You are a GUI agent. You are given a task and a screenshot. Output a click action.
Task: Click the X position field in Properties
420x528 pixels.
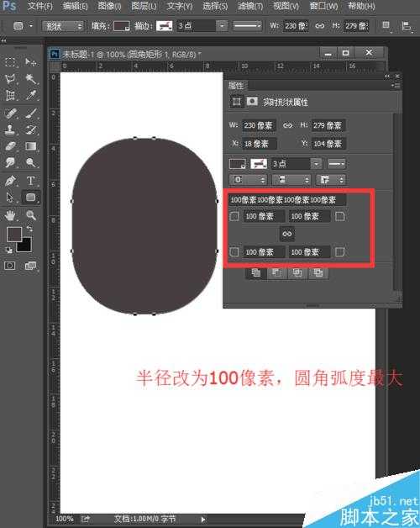pyautogui.click(x=259, y=144)
